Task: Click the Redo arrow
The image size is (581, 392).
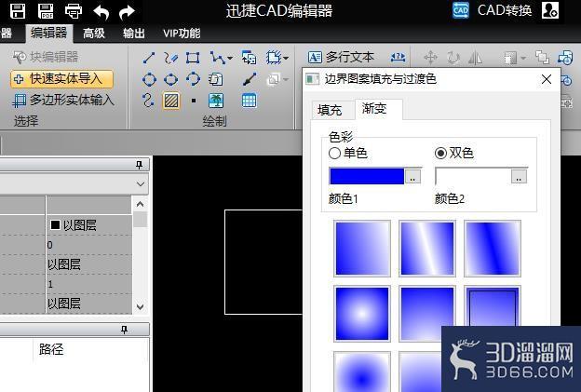Action: click(127, 12)
